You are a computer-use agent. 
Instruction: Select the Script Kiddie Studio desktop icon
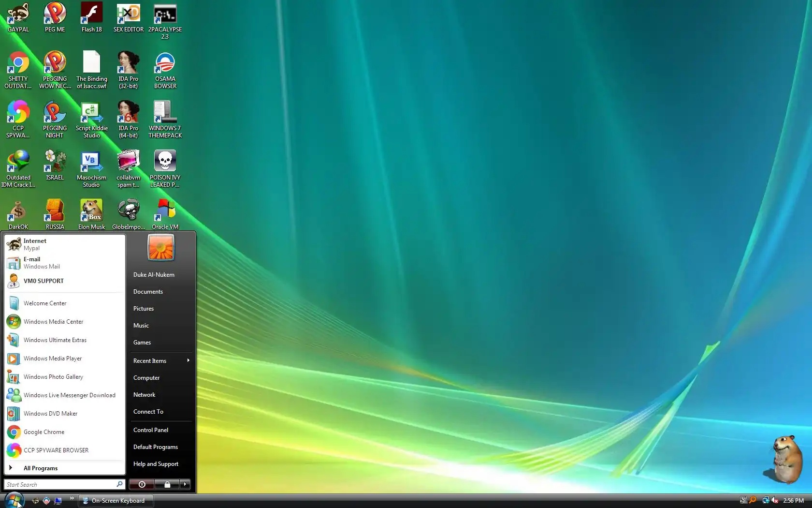tap(91, 120)
